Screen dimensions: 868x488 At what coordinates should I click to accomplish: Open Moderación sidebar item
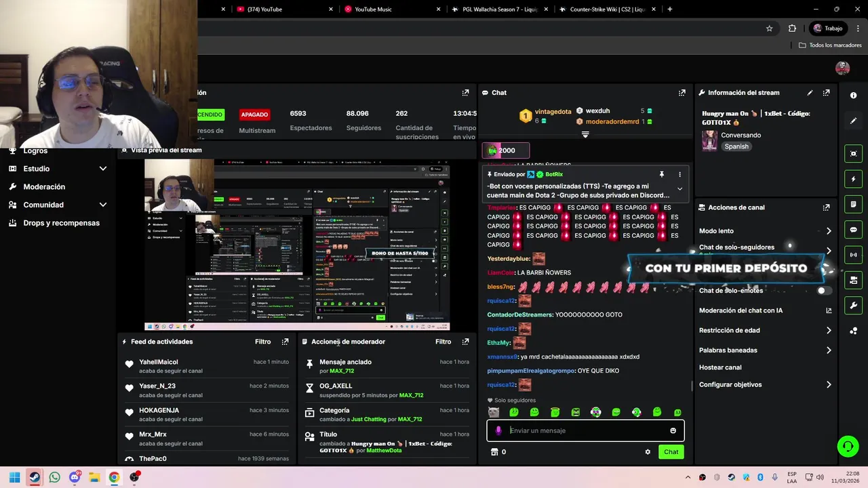(44, 186)
